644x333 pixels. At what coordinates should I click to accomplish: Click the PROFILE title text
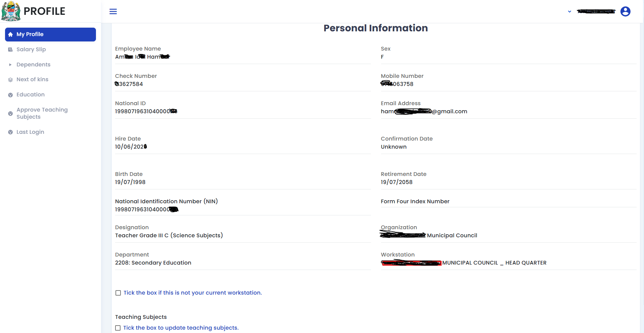click(x=44, y=11)
